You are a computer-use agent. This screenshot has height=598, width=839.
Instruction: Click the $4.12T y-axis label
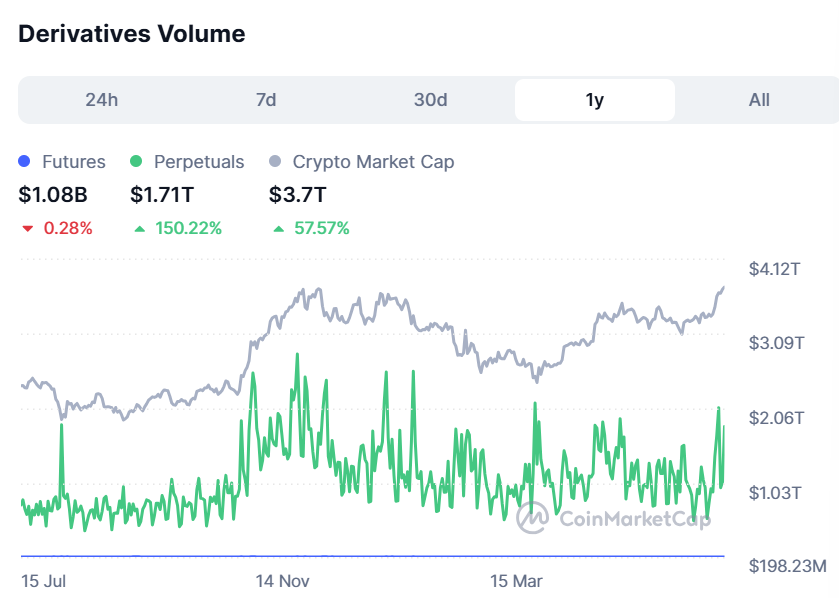point(776,269)
